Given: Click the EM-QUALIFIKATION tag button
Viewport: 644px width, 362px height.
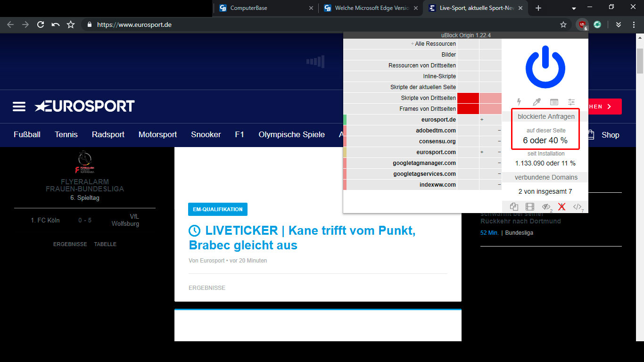Looking at the screenshot, I should pos(218,209).
